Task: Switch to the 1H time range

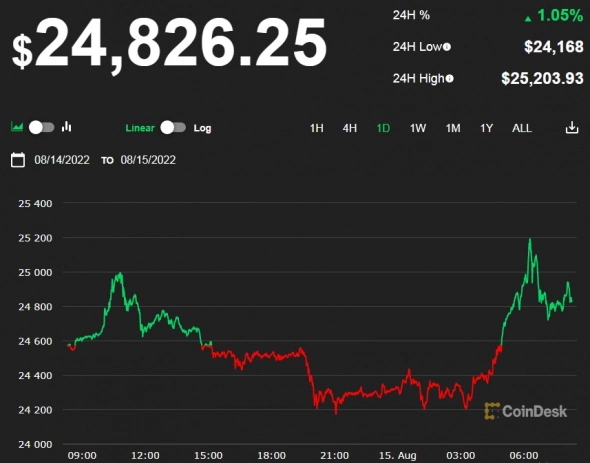Action: coord(316,128)
